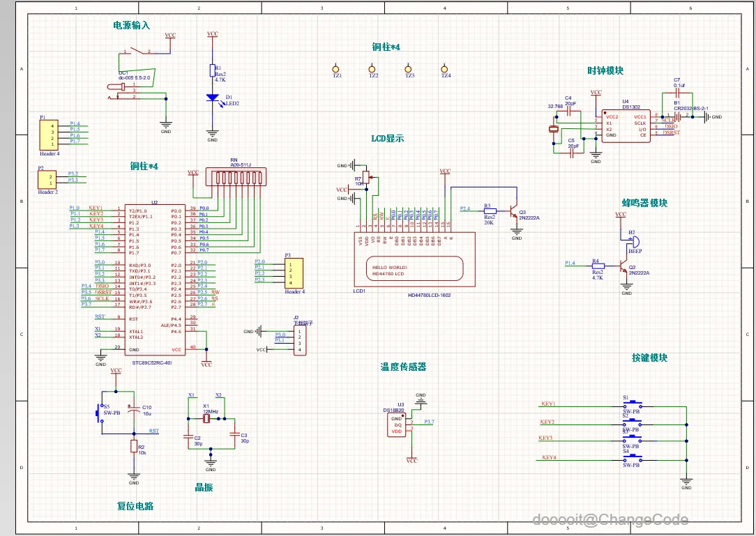
Task: Click the '晶振' section title
Action: [x=204, y=487]
